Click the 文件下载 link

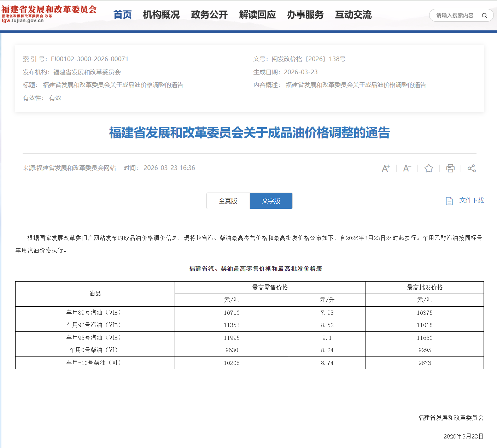[472, 200]
